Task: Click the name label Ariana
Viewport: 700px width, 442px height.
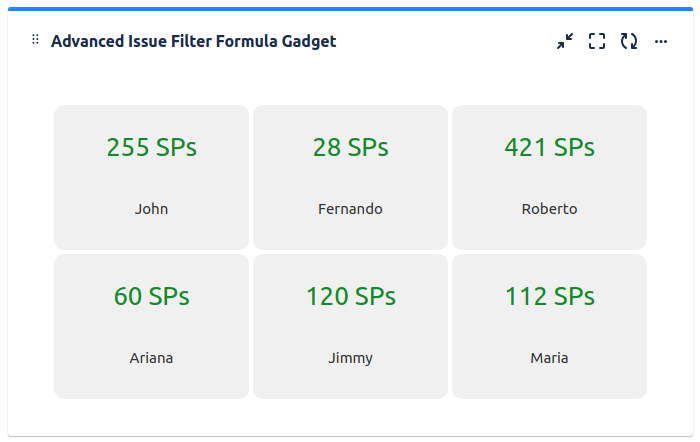Action: point(151,358)
